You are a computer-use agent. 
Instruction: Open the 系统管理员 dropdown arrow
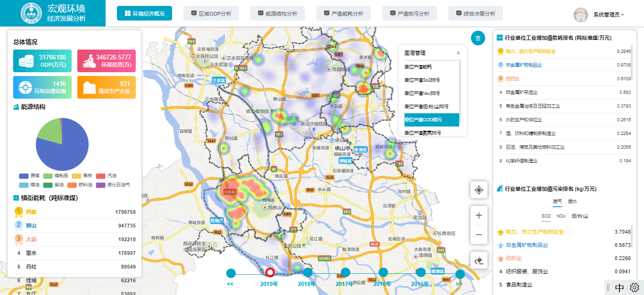click(622, 15)
